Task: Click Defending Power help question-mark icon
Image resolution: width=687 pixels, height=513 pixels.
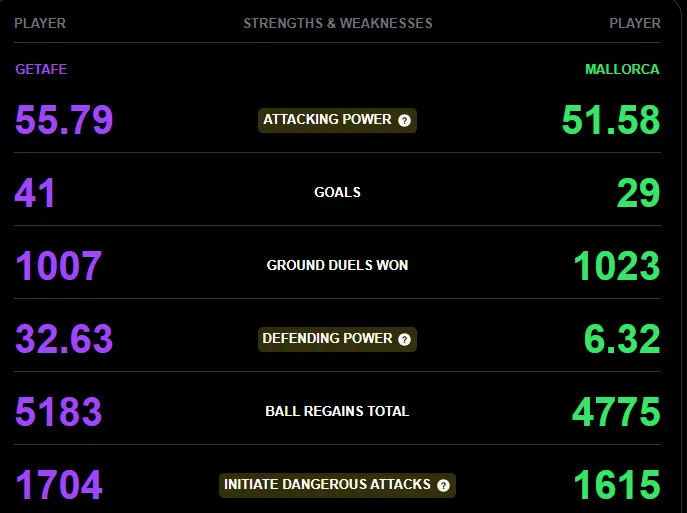Action: click(x=404, y=339)
